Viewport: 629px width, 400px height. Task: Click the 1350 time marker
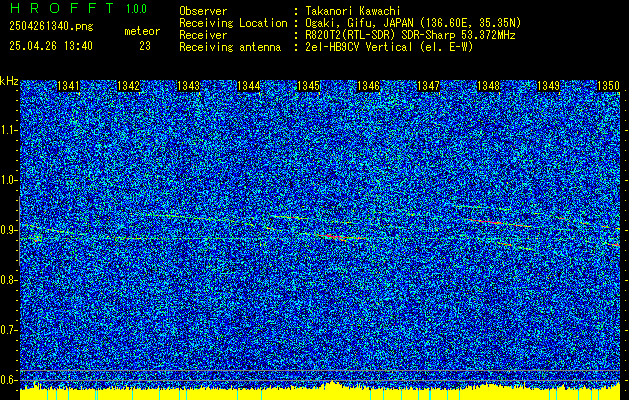(x=609, y=86)
